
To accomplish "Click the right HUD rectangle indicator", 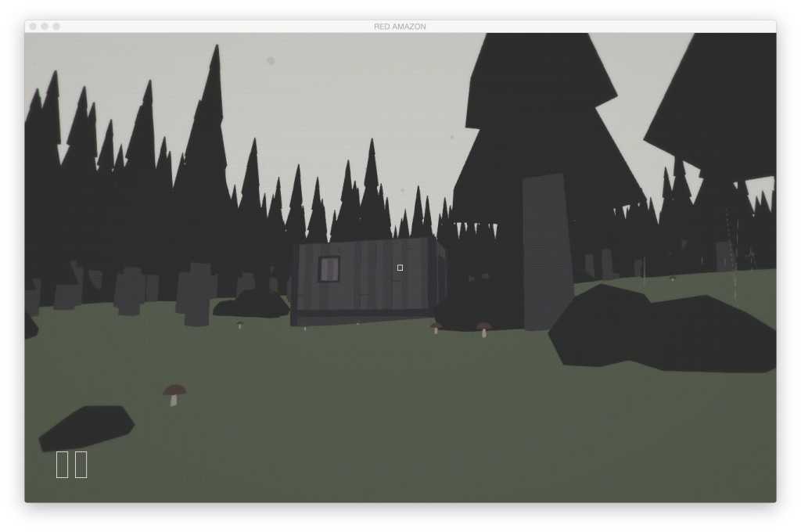I will 81,464.
